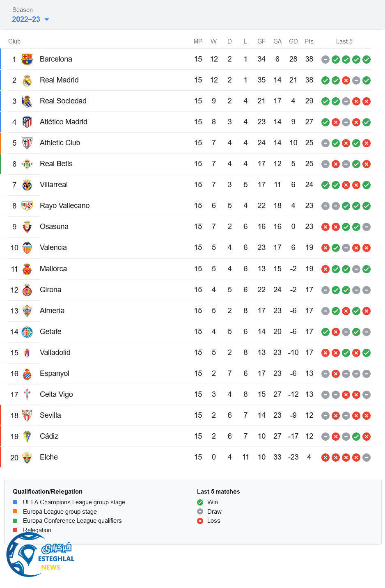Image resolution: width=385 pixels, height=588 pixels.
Task: Click the Real Madrid crest icon
Action: point(27,80)
